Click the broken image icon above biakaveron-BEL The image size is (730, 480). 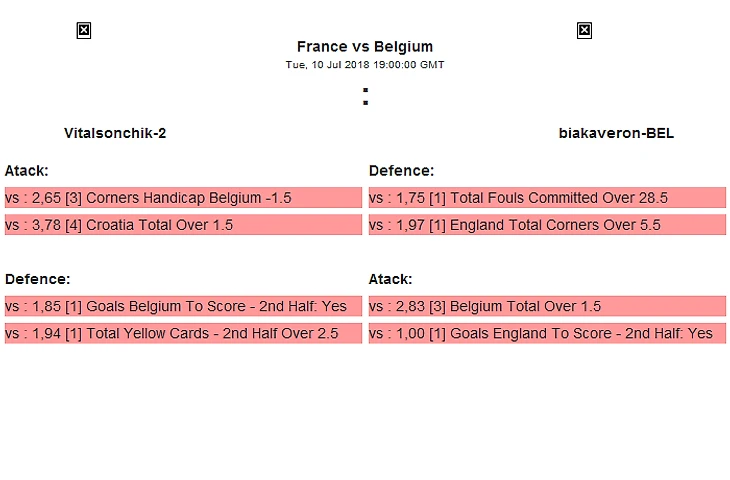click(x=584, y=31)
